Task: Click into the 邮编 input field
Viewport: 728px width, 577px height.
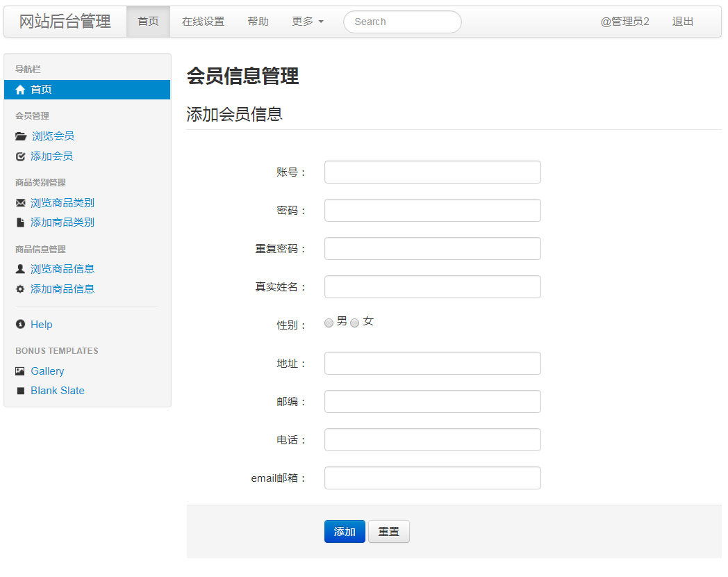Action: pyautogui.click(x=432, y=401)
